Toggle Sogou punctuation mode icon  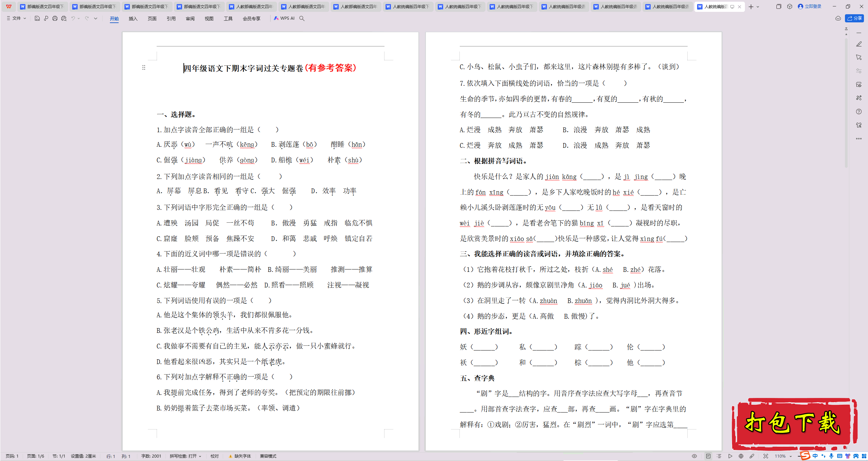[823, 456]
